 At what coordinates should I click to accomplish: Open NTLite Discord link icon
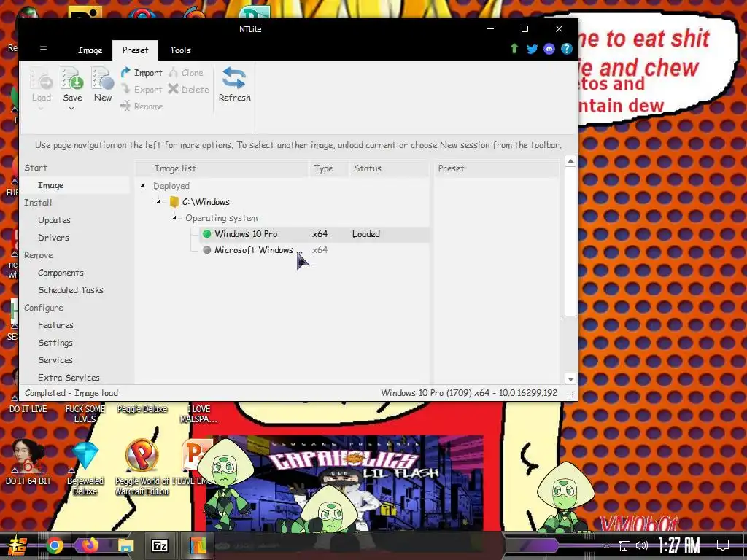(x=549, y=49)
